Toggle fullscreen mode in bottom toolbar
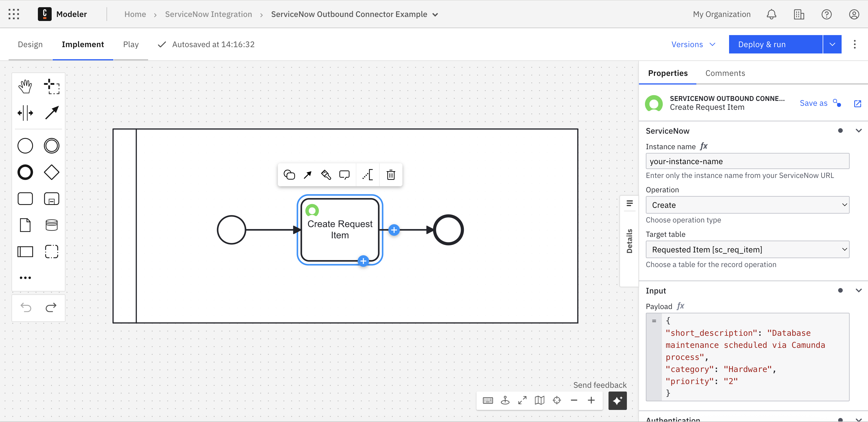Image resolution: width=868 pixels, height=422 pixels. 522,400
